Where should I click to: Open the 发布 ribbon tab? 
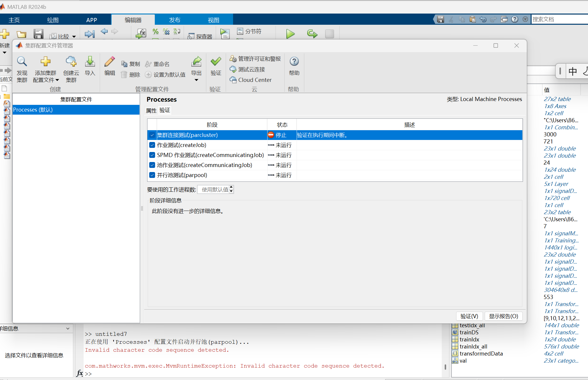click(175, 20)
